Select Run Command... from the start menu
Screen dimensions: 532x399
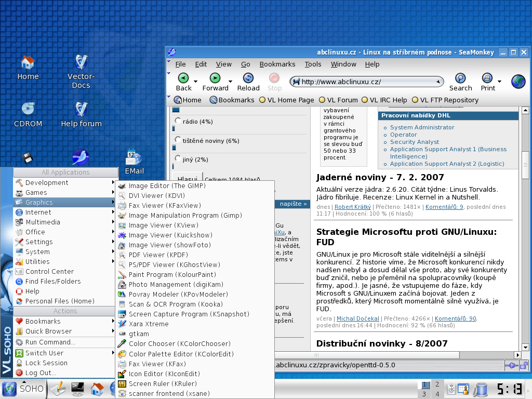click(x=65, y=342)
